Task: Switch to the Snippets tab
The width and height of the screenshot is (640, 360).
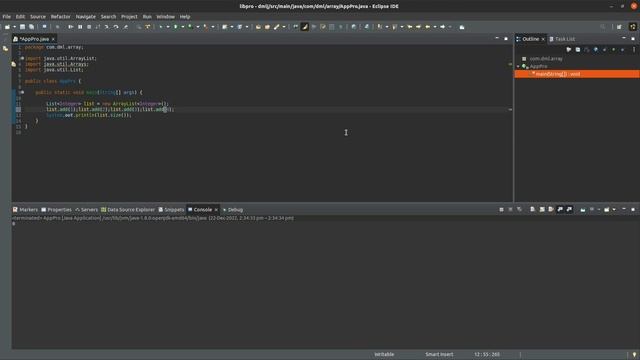Action: coord(171,210)
